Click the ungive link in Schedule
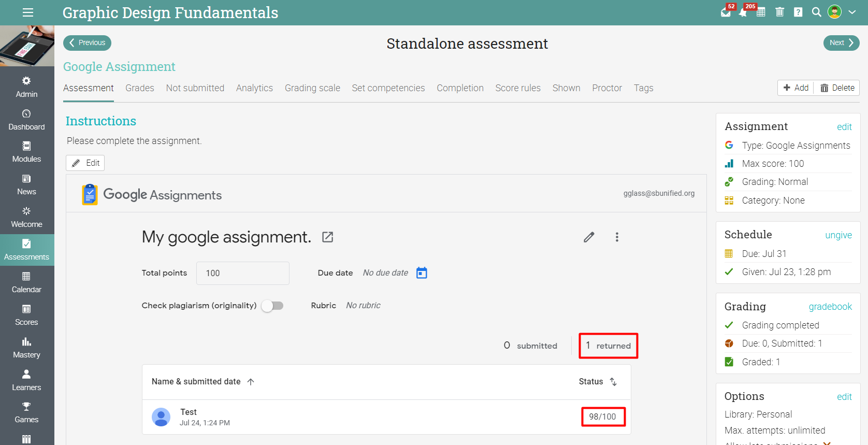Viewport: 868px width, 445px height. (838, 235)
